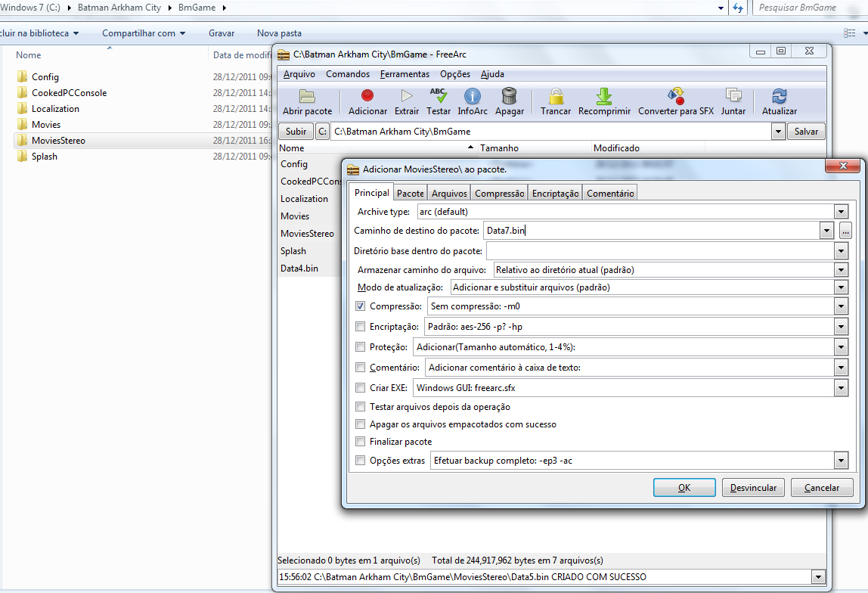The height and width of the screenshot is (593, 868).
Task: Open the Proteção options dropdown
Action: (841, 347)
